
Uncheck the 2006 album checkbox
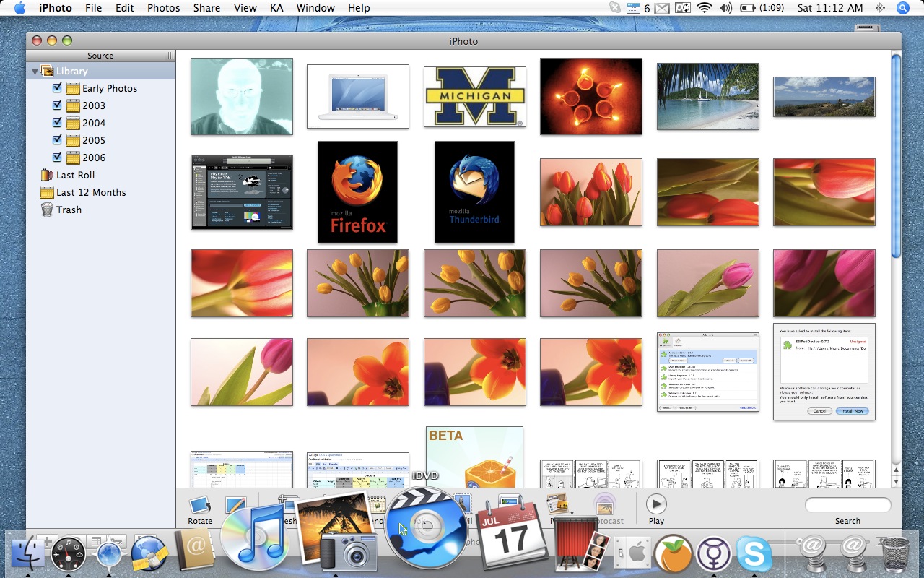point(57,158)
